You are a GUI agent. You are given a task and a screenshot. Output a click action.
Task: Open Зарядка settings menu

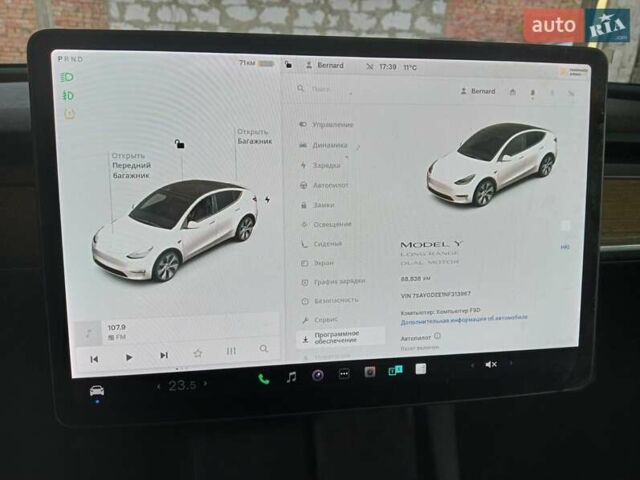pyautogui.click(x=321, y=165)
